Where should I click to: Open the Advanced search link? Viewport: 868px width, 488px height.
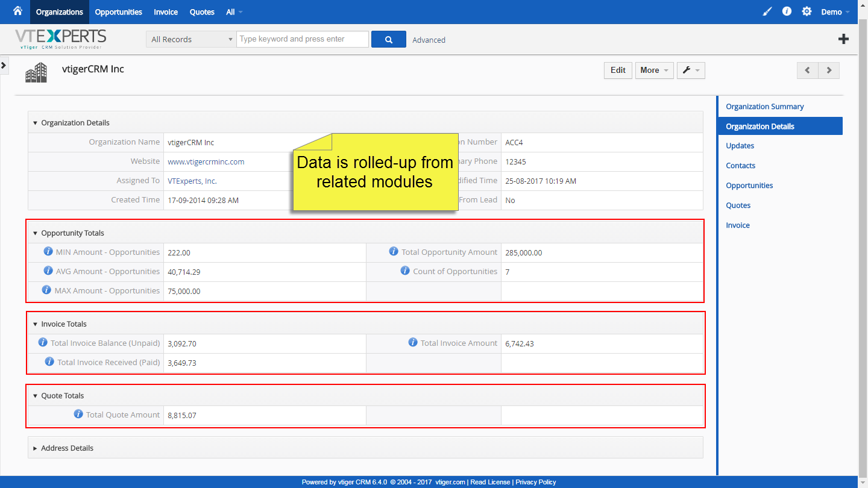click(x=429, y=40)
